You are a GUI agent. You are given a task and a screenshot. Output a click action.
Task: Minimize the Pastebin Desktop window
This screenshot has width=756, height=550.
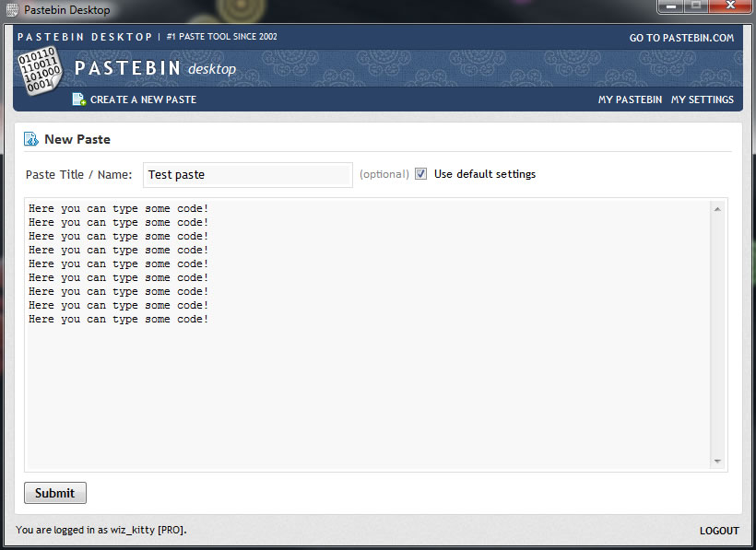670,6
